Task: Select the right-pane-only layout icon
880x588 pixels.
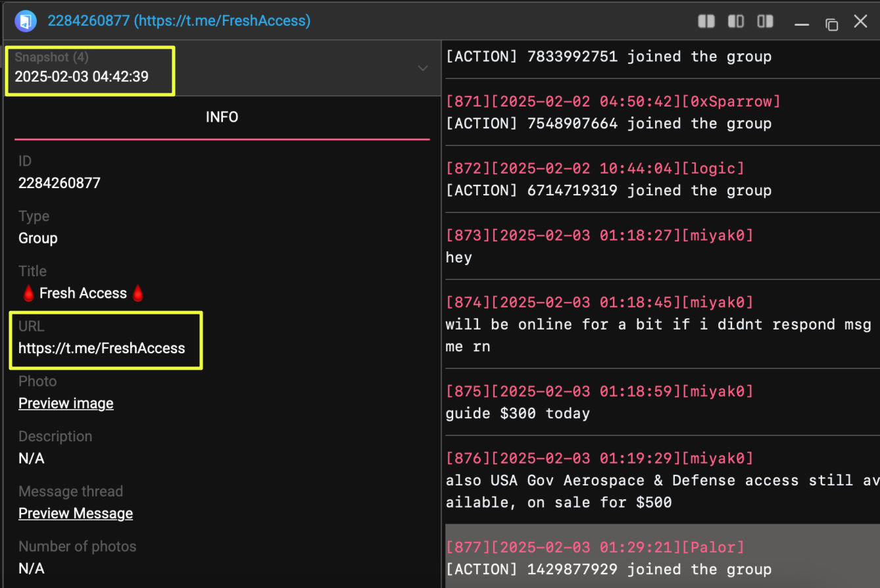Action: pyautogui.click(x=765, y=22)
